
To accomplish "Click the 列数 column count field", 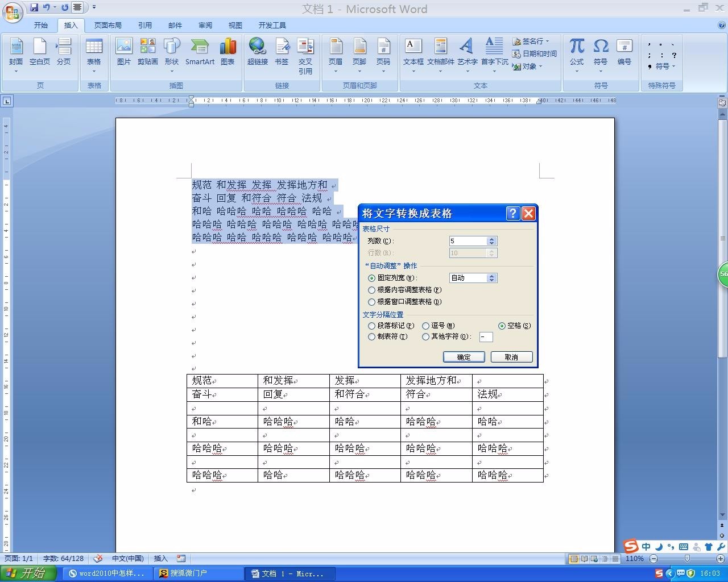I will pyautogui.click(x=468, y=241).
